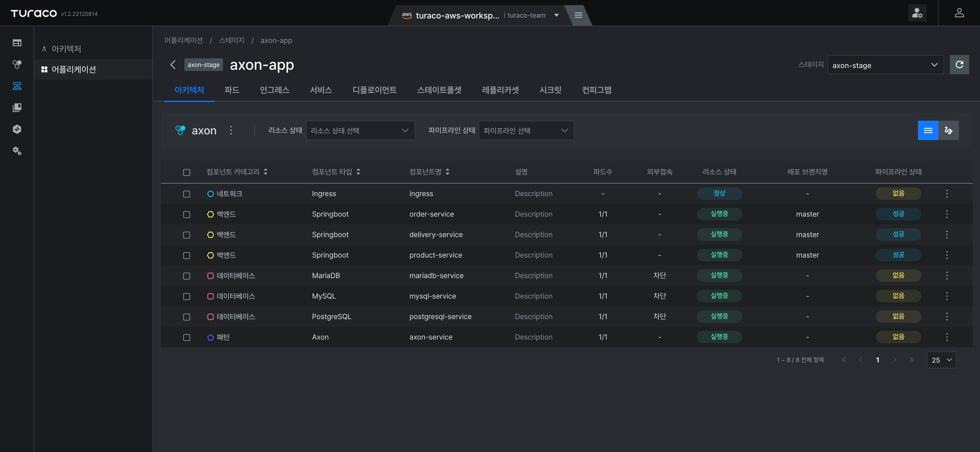The image size is (980, 452).
Task: Switch to the 스테이트풀셋 tab
Action: 439,90
